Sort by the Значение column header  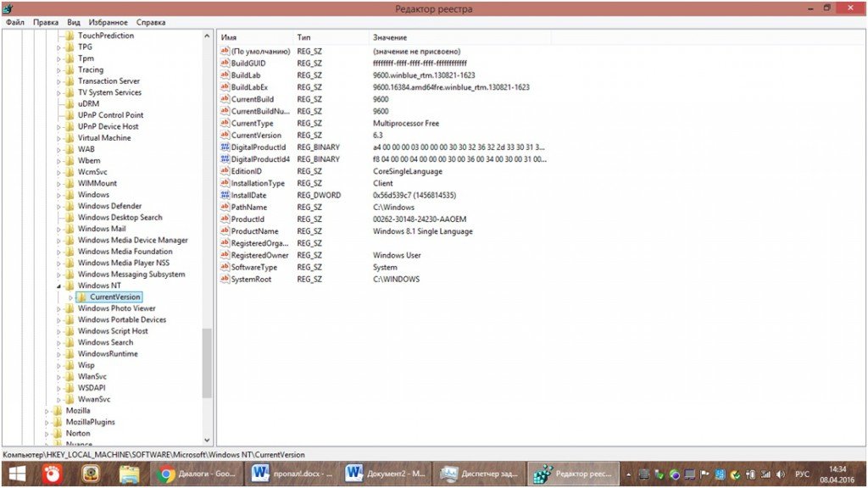(x=460, y=37)
